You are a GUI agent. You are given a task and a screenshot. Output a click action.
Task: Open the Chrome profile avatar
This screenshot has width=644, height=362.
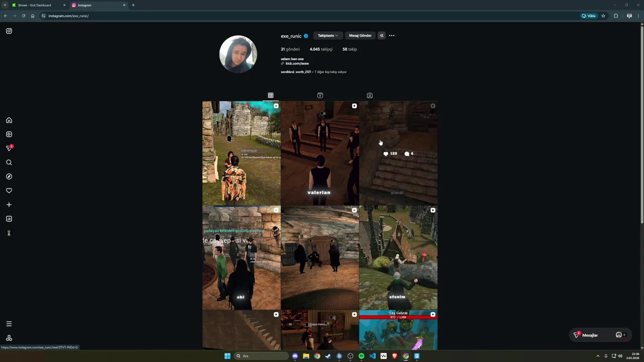[x=629, y=16]
